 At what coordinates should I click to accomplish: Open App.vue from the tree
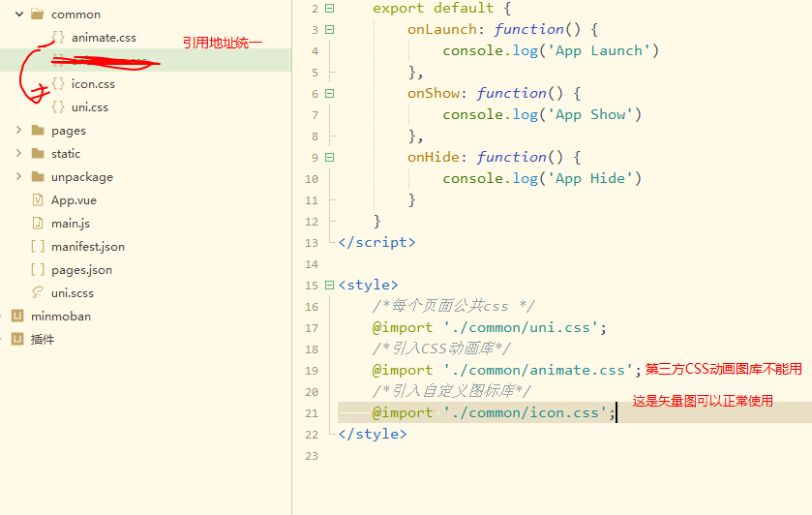(x=74, y=200)
